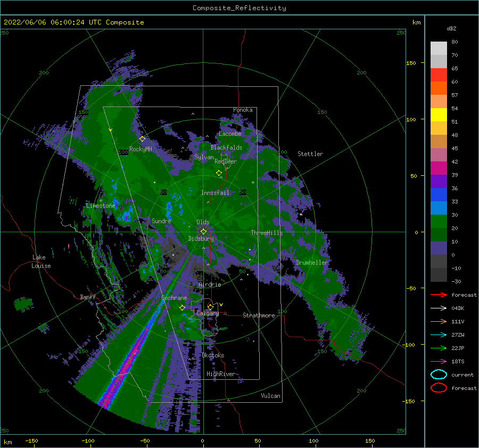
Task: Click the yellow diamond marker at Olds radar center
Action: [x=203, y=232]
